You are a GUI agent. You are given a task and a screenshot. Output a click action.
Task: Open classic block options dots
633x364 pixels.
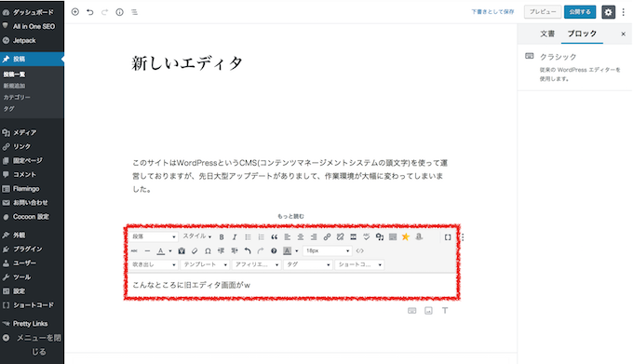click(x=463, y=237)
